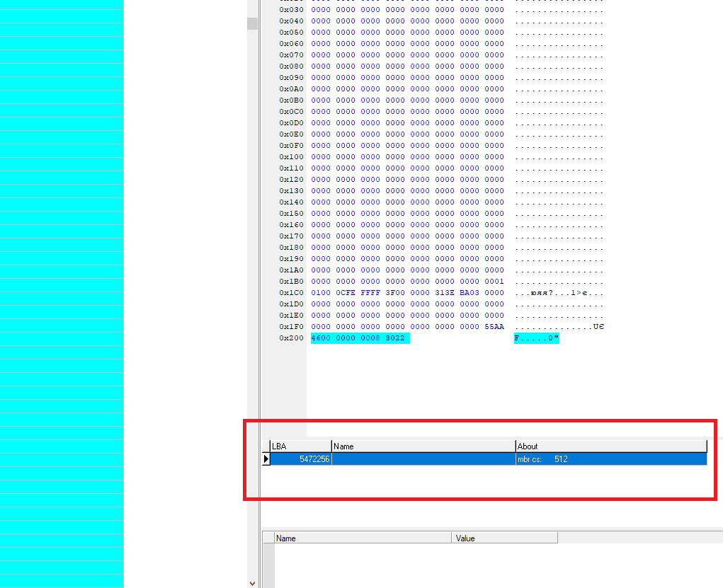Click highlighted hex word 3022
Viewport: 723px width, 588px height.
(x=395, y=338)
